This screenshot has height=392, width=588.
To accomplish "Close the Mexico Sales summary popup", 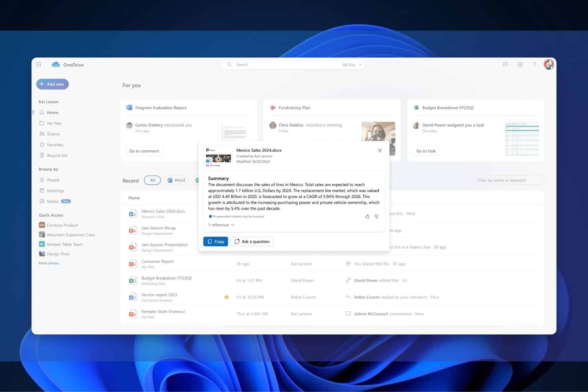I will pos(380,150).
